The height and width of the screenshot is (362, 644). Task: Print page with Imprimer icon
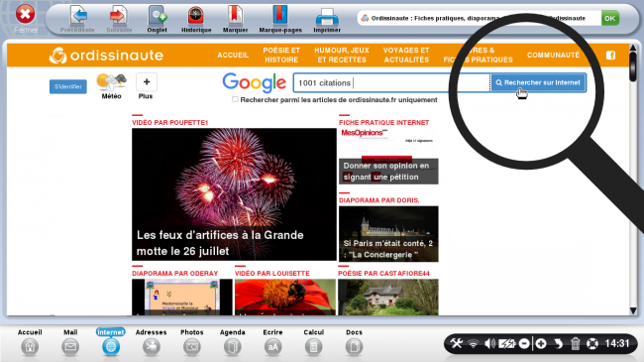coord(327,17)
